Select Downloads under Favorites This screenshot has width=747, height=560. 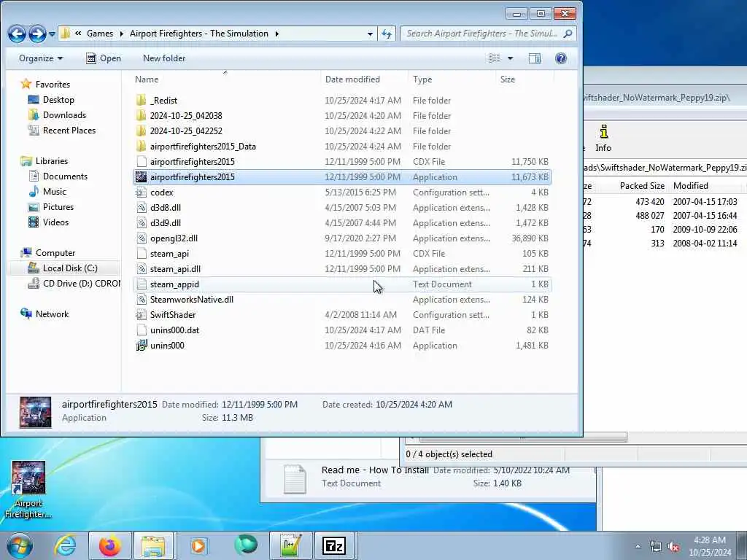coord(64,114)
